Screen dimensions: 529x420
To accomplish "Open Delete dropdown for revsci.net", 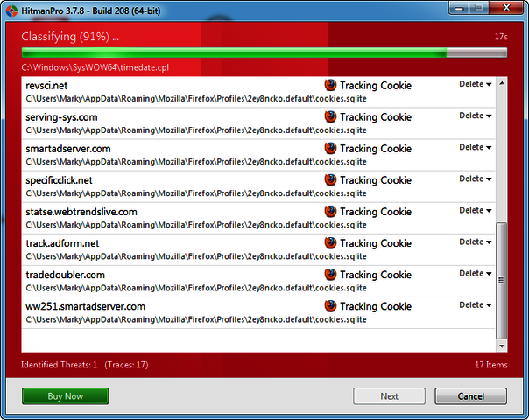I will click(x=475, y=85).
